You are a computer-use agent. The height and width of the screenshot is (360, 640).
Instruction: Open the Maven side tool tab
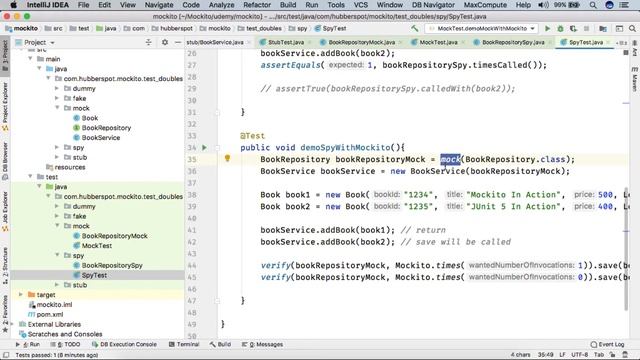pyautogui.click(x=635, y=79)
